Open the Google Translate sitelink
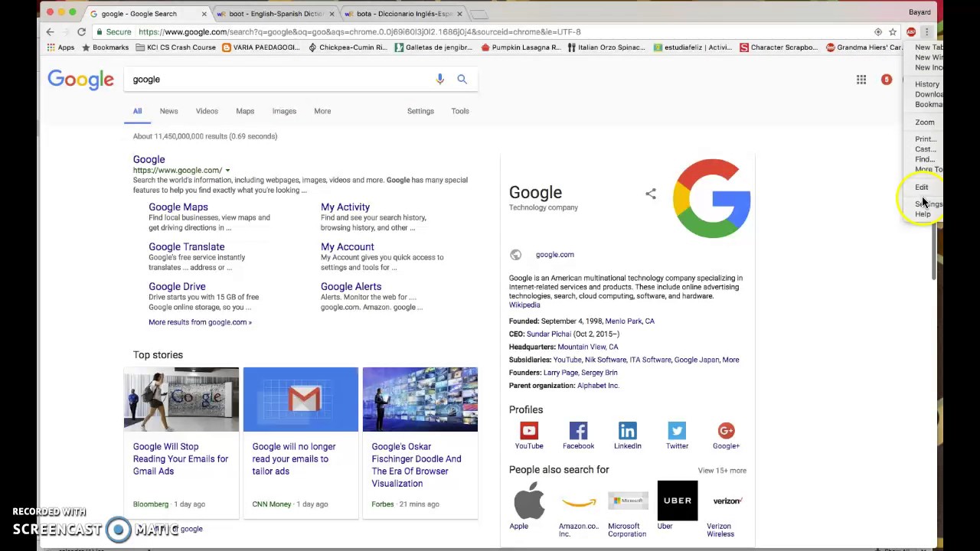980x551 pixels. coord(187,247)
